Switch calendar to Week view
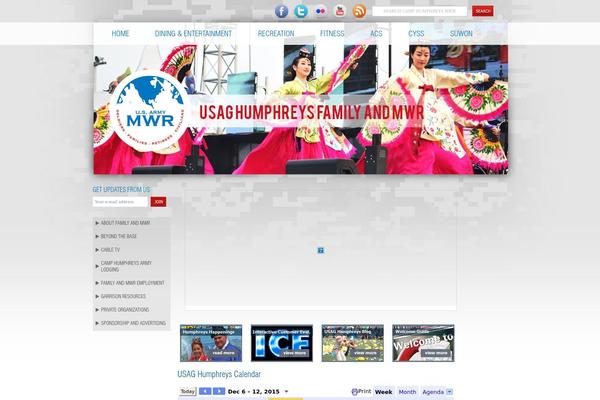This screenshot has width=600, height=400. tap(383, 392)
